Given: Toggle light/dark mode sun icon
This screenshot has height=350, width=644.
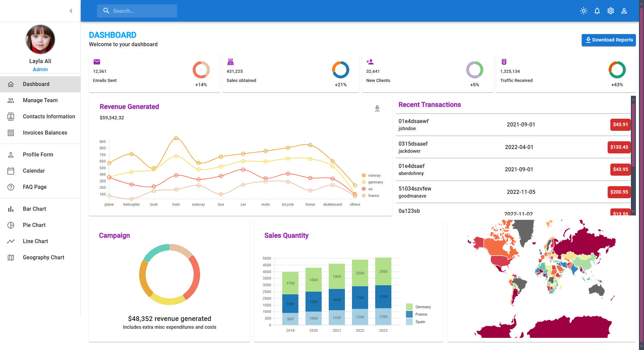Looking at the screenshot, I should 584,11.
